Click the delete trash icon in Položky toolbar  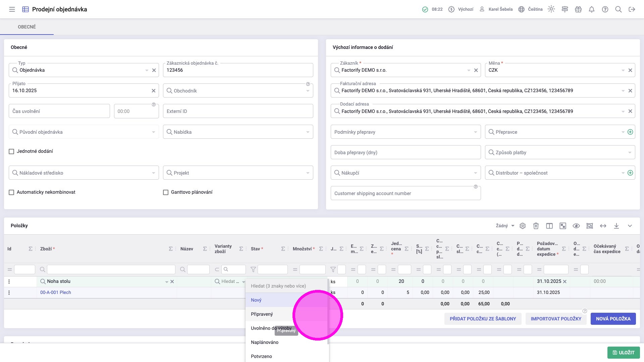tap(536, 226)
